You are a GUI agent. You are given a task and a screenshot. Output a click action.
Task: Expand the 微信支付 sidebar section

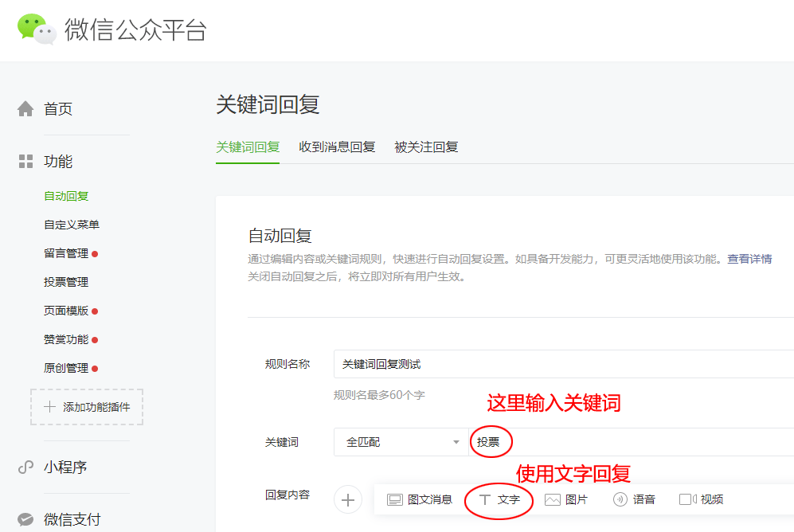pyautogui.click(x=70, y=519)
